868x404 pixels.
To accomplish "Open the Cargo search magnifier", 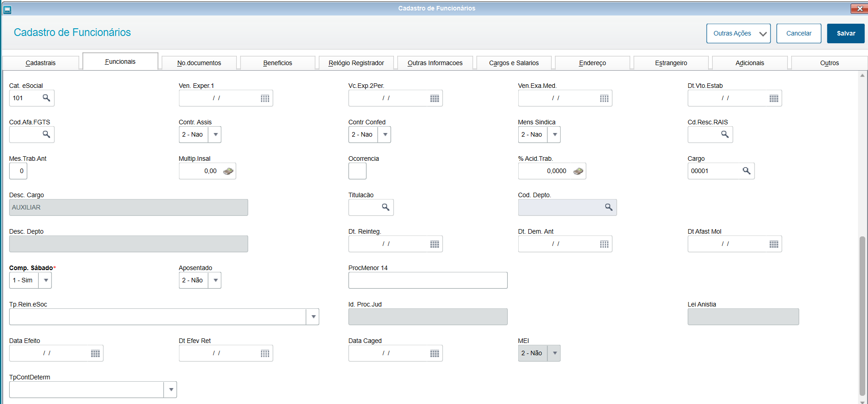I will click(x=746, y=171).
